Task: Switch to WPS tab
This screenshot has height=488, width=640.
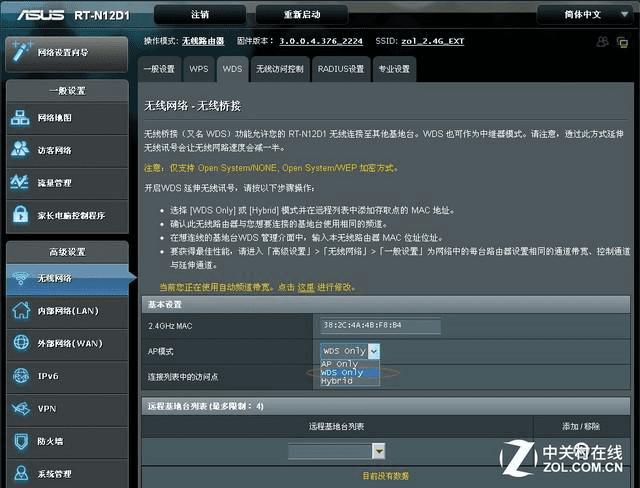Action: click(x=199, y=69)
